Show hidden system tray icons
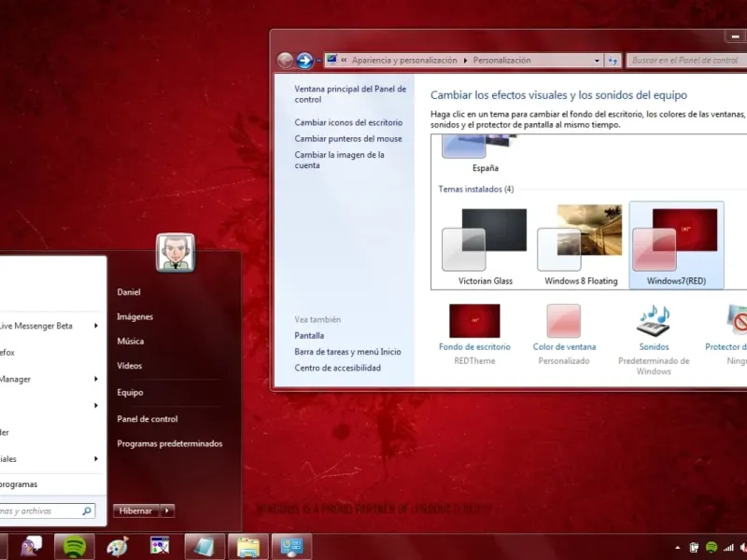This screenshot has width=747, height=560. (x=678, y=548)
